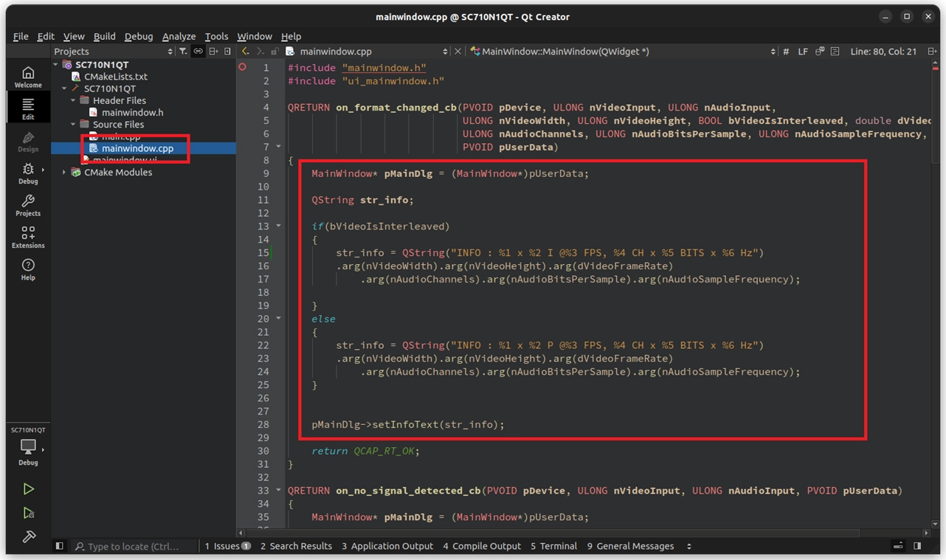Viewport: 946px width, 560px height.
Task: Click the editor horizontal scrollbar
Action: point(553,533)
